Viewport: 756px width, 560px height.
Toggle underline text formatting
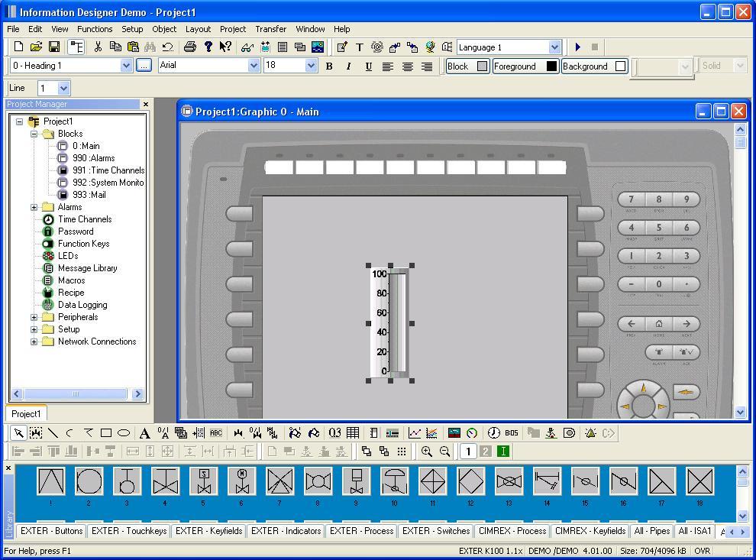[x=368, y=66]
